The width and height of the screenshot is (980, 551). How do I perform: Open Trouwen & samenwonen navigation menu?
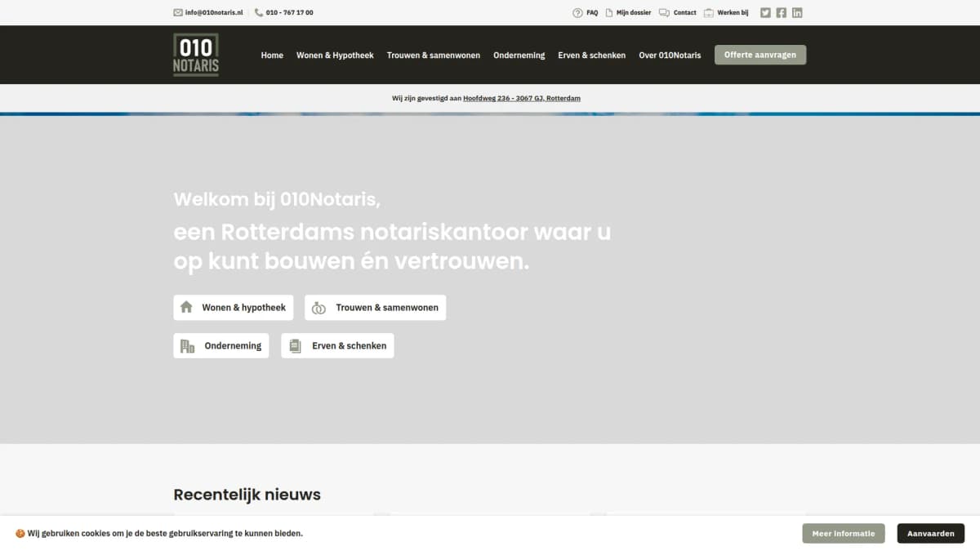pos(434,56)
